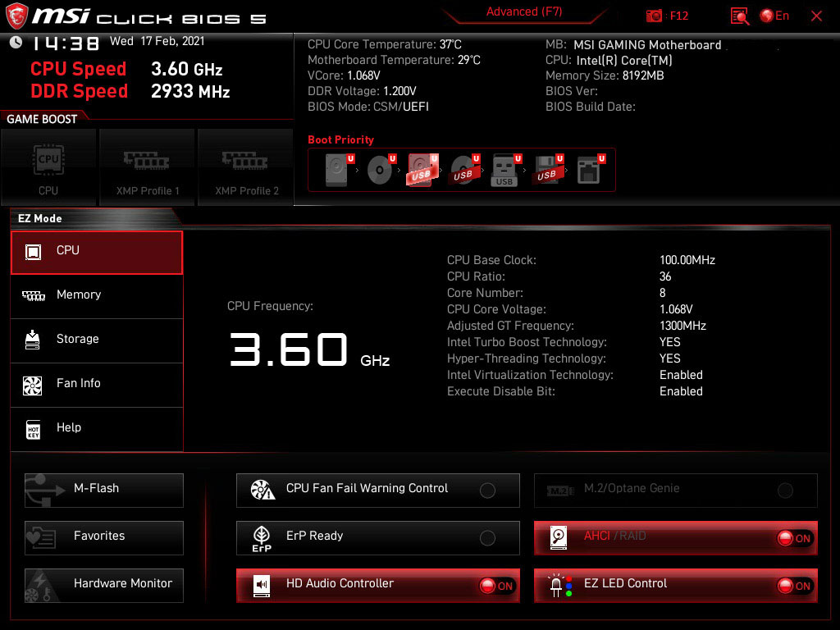This screenshot has width=840, height=630.
Task: Select the highlighted red USB hard disk boot icon
Action: (x=422, y=170)
